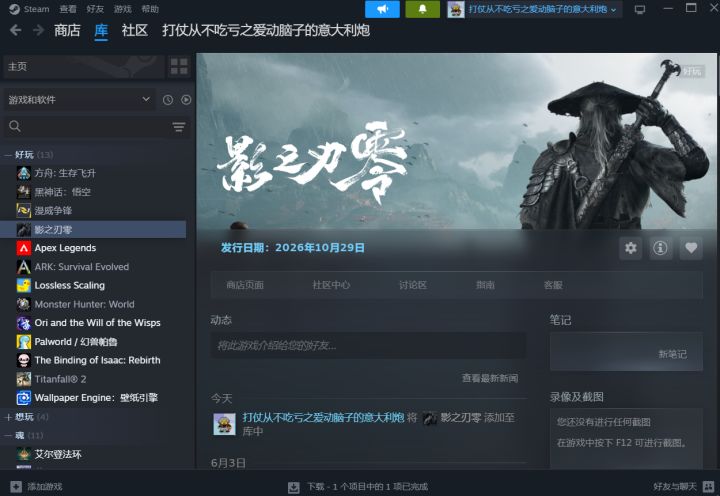Image resolution: width=720 pixels, height=496 pixels.
Task: Open the green notifications bell
Action: coord(422,9)
